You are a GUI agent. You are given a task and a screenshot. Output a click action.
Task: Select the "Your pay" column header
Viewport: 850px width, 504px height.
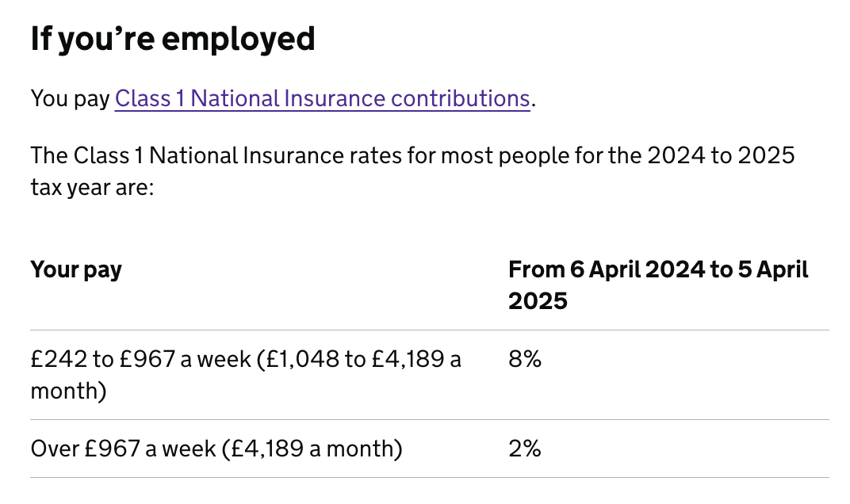76,270
